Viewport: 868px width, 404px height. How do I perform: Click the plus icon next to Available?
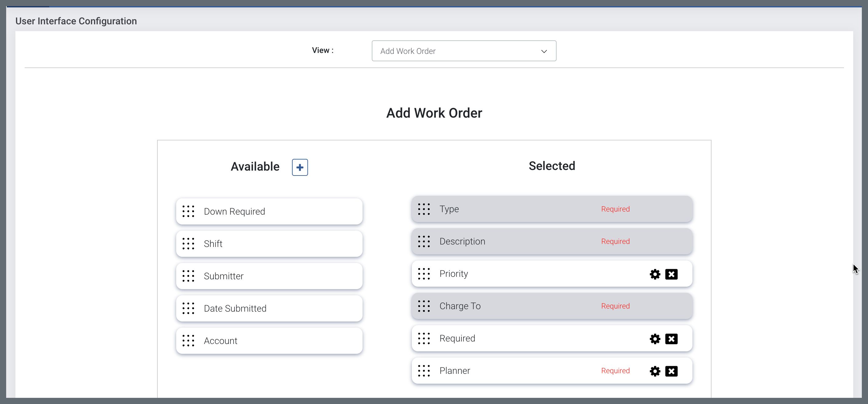click(300, 168)
